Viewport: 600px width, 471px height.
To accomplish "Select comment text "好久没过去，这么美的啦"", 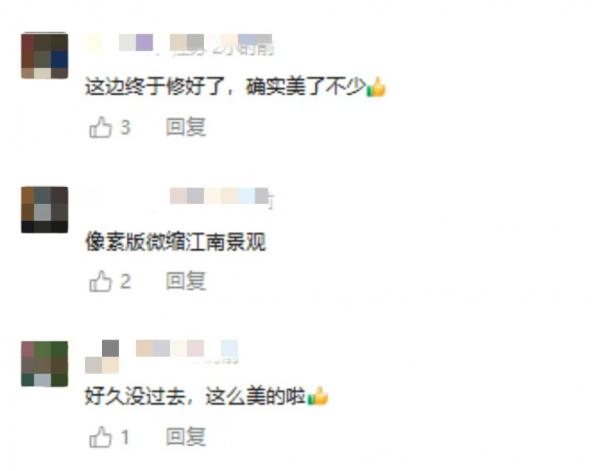I will point(196,396).
